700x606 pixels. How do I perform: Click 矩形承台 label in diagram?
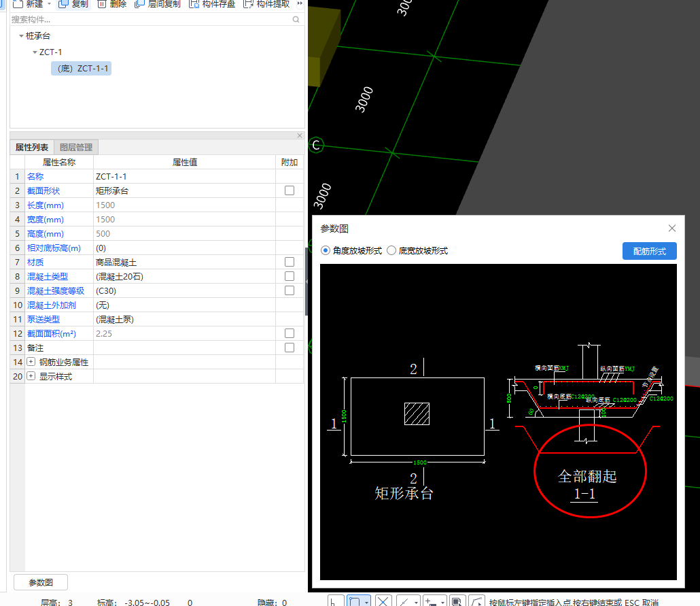[x=404, y=493]
